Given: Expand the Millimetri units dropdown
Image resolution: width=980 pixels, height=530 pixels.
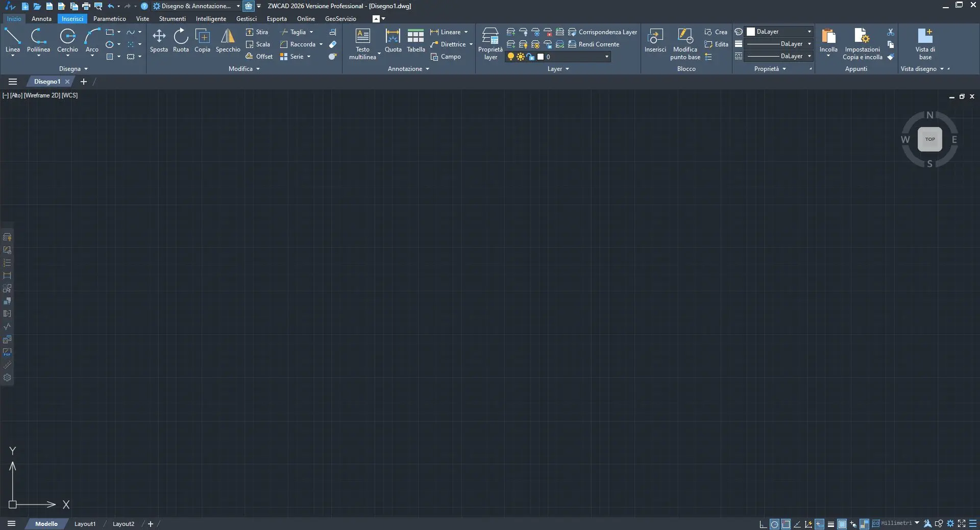Looking at the screenshot, I should click(x=917, y=523).
